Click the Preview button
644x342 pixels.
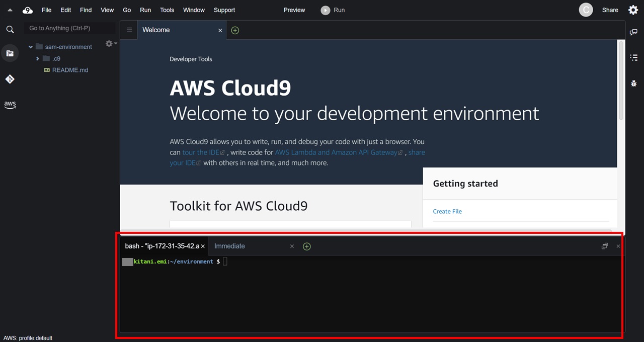(x=294, y=10)
